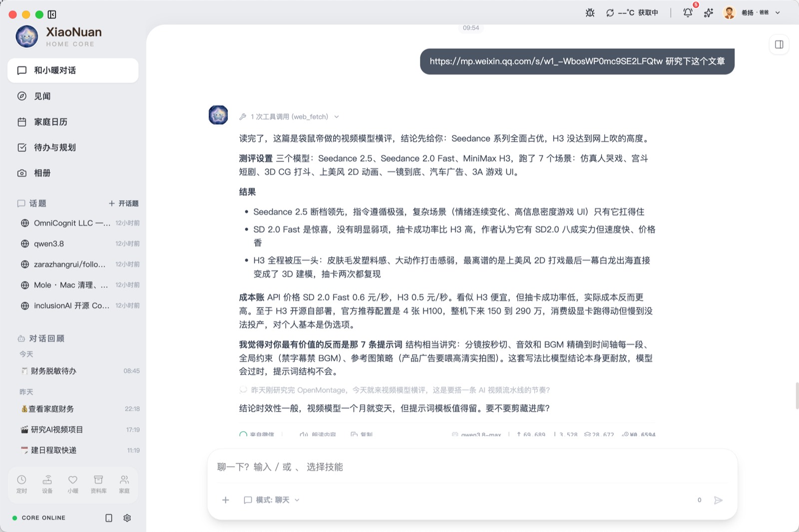The height and width of the screenshot is (532, 799).
Task: Open settings gear icon at sidebar bottom
Action: (127, 518)
